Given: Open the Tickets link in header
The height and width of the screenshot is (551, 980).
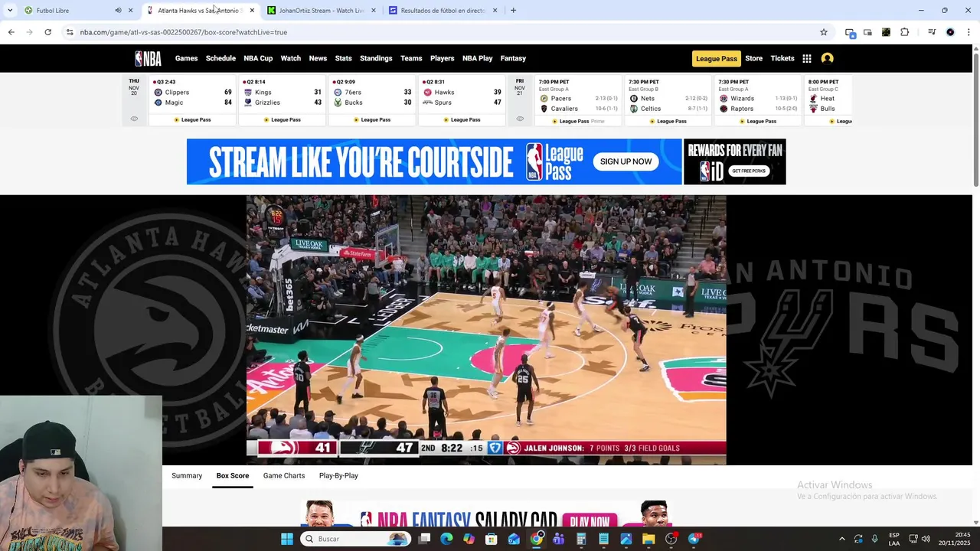Looking at the screenshot, I should [x=782, y=58].
